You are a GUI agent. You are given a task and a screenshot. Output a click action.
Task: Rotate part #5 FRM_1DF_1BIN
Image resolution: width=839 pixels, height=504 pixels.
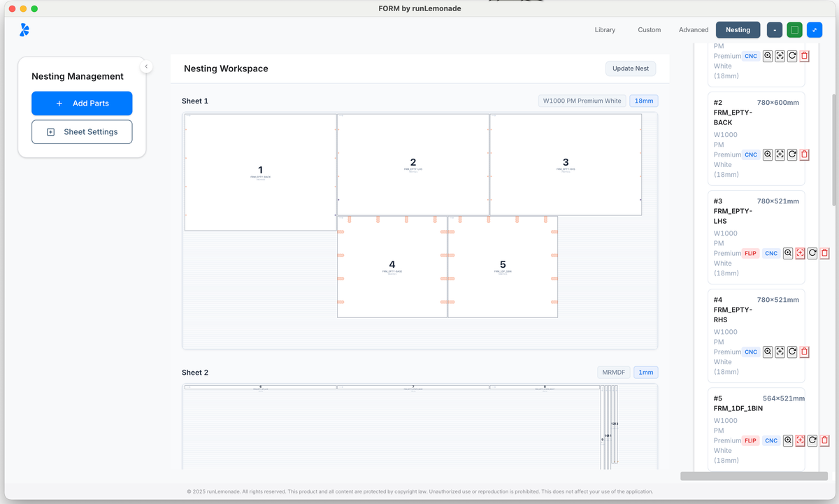[813, 440]
